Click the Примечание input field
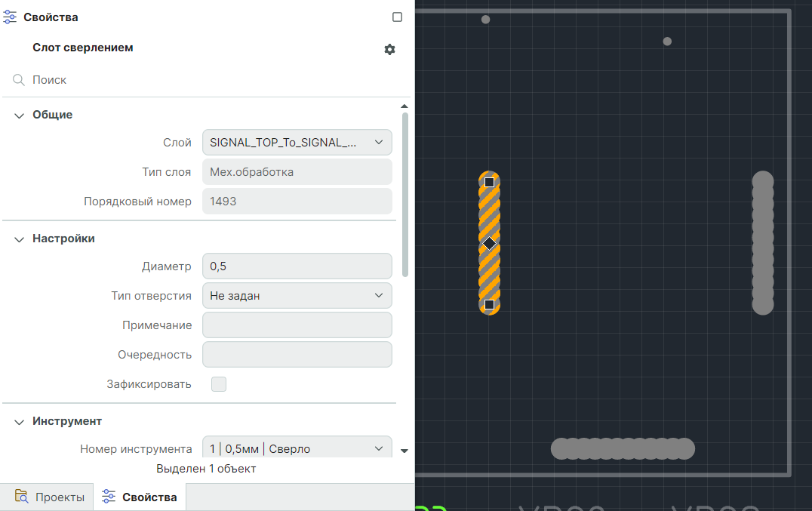The image size is (812, 511). tap(297, 325)
